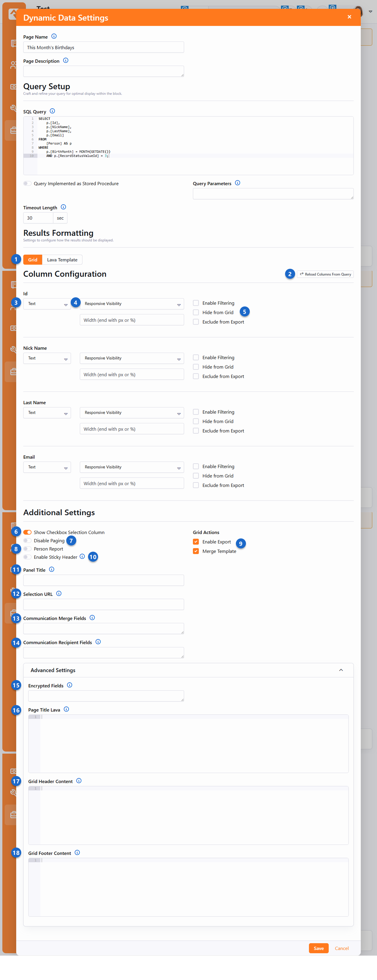The width and height of the screenshot is (377, 980).
Task: Open Responsive Visibility dropdown for Email
Action: point(132,467)
